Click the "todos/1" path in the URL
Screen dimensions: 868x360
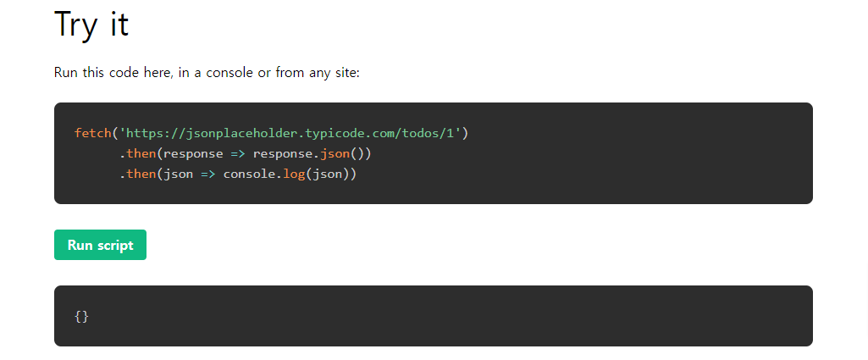[432, 133]
